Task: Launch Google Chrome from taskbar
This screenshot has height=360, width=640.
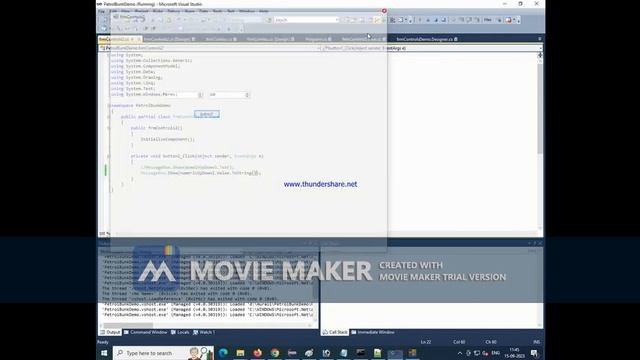Action: click(x=275, y=353)
